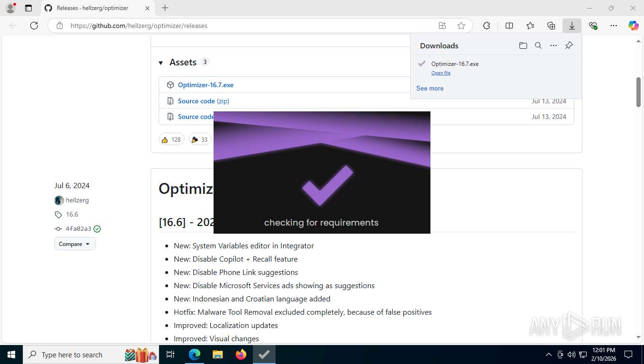Click Open file under Optimizer-16.7.exe
644x364 pixels.
[x=441, y=73]
